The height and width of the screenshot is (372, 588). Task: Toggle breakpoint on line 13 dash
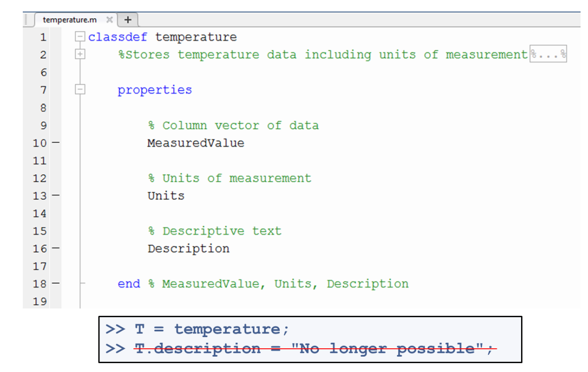56,196
